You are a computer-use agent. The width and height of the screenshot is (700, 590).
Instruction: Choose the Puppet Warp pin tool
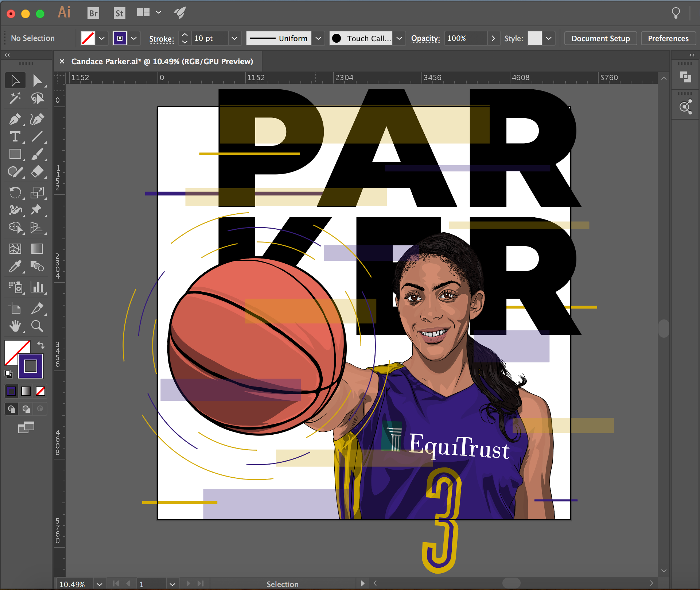[x=37, y=210]
